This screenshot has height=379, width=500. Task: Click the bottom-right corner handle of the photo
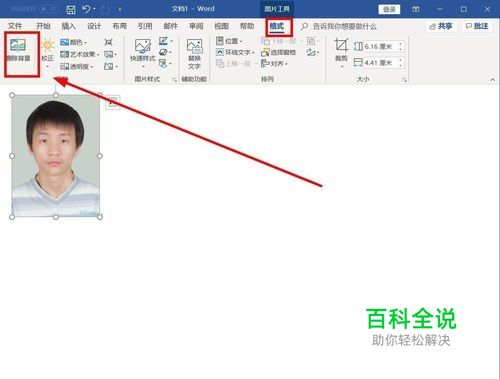pyautogui.click(x=100, y=217)
